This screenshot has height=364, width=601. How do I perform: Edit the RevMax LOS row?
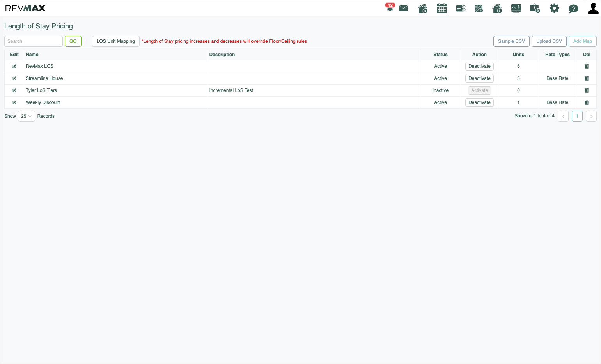(14, 66)
